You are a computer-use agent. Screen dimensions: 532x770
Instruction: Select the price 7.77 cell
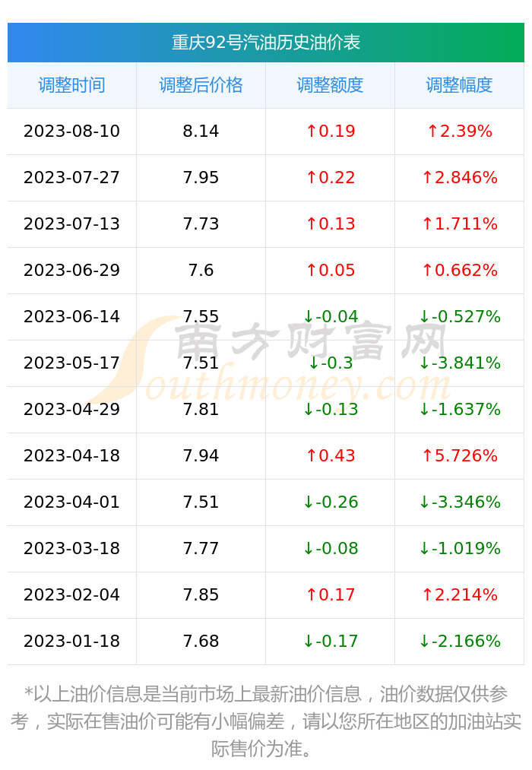(x=201, y=549)
